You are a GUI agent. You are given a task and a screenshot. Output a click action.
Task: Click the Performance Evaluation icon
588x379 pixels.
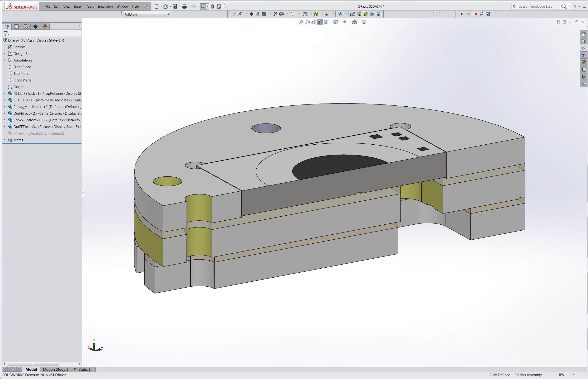pyautogui.click(x=372, y=14)
